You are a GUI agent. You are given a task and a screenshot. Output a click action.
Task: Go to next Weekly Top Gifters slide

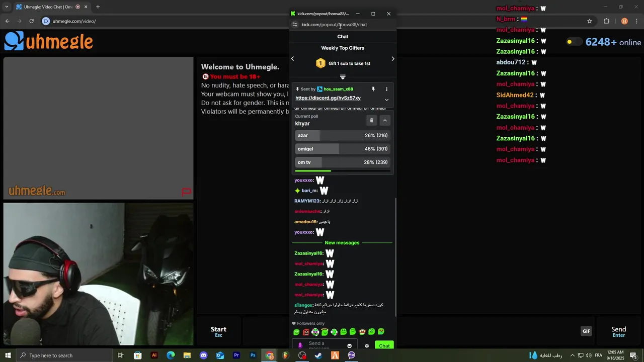(x=393, y=59)
